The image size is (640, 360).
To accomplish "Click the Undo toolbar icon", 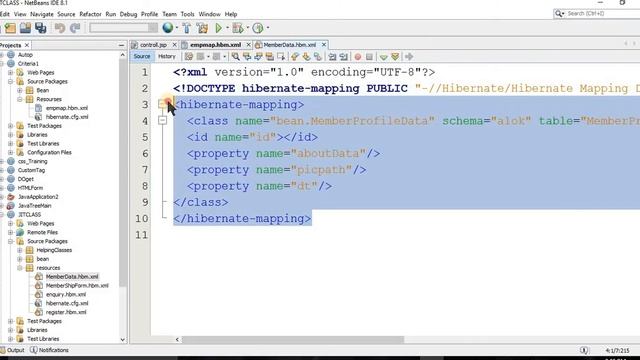I will 60,28.
